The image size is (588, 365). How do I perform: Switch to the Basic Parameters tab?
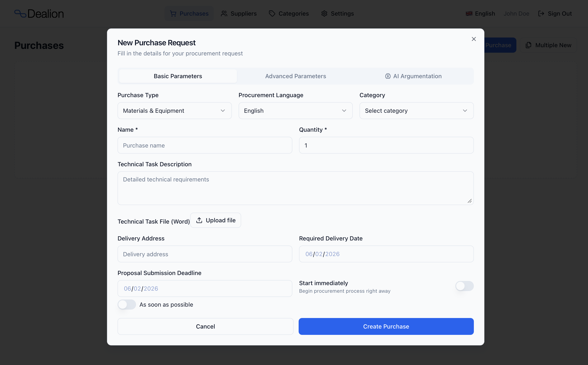coord(178,76)
